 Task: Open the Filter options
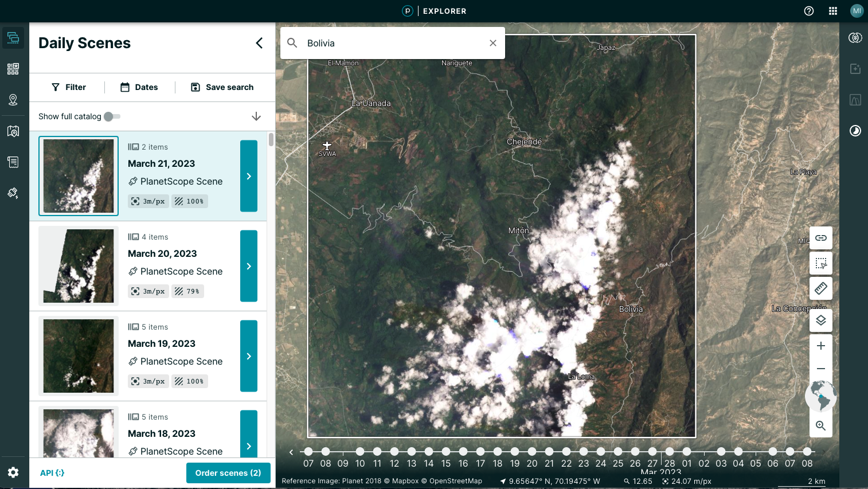69,87
